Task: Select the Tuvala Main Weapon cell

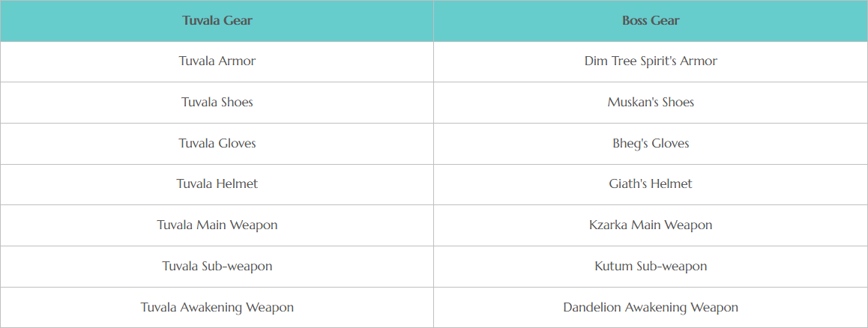Action: pyautogui.click(x=217, y=225)
